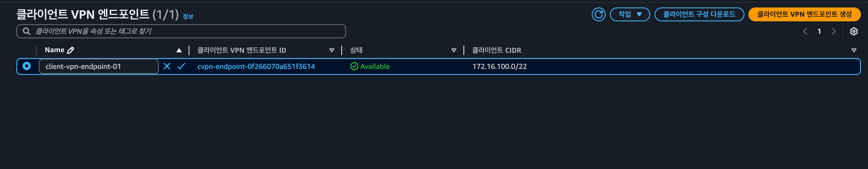Refresh the client VPN endpoint list
Screen dimensions: 868x169
click(x=598, y=14)
